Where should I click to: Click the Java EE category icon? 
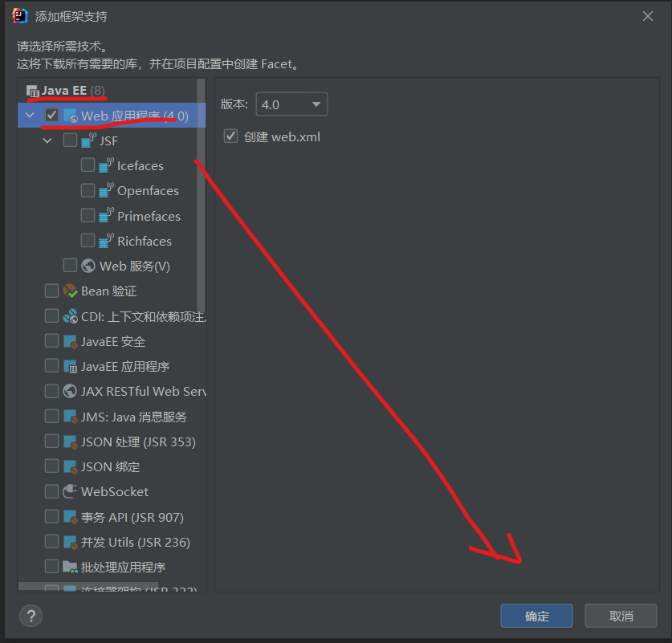pos(33,91)
